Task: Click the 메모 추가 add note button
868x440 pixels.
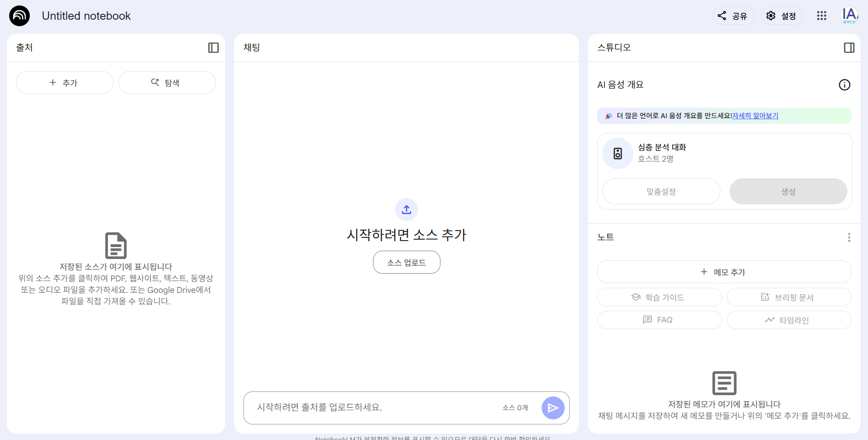Action: tap(724, 272)
